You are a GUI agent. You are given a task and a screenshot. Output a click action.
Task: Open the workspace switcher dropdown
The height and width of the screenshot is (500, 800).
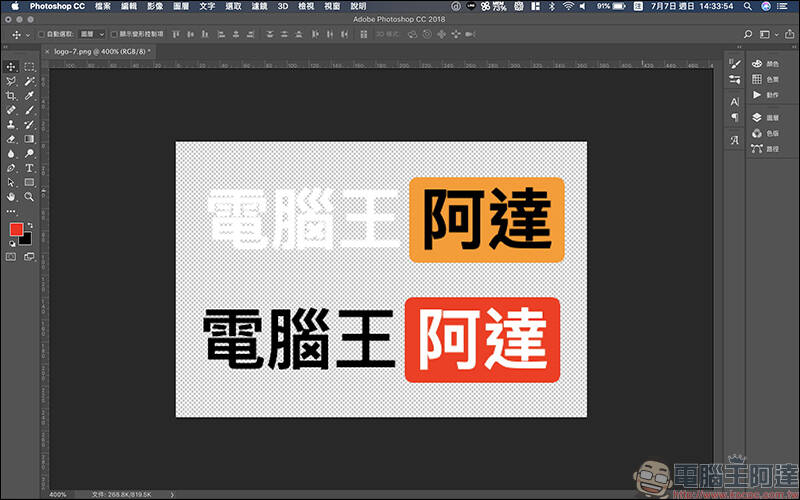pos(768,34)
